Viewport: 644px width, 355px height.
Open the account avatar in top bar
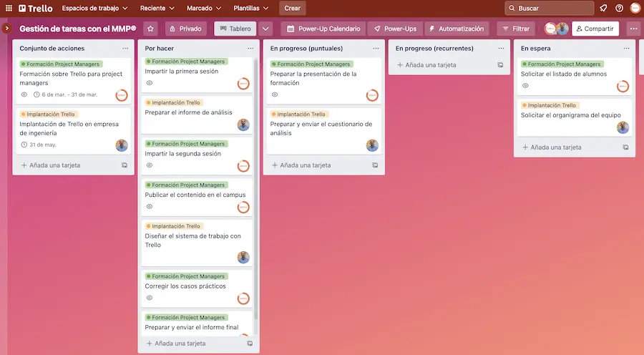pyautogui.click(x=635, y=8)
